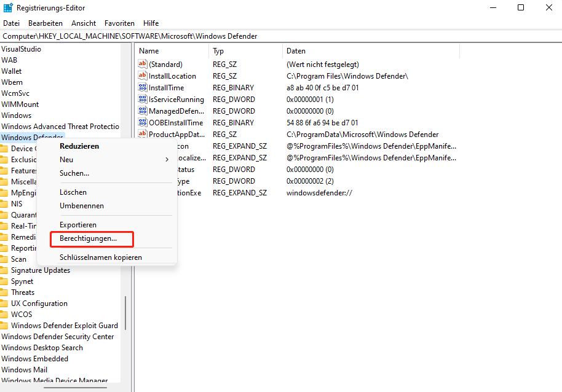
Task: Click data 'C:\Program Files\Windows Defender\'
Action: pyautogui.click(x=347, y=76)
